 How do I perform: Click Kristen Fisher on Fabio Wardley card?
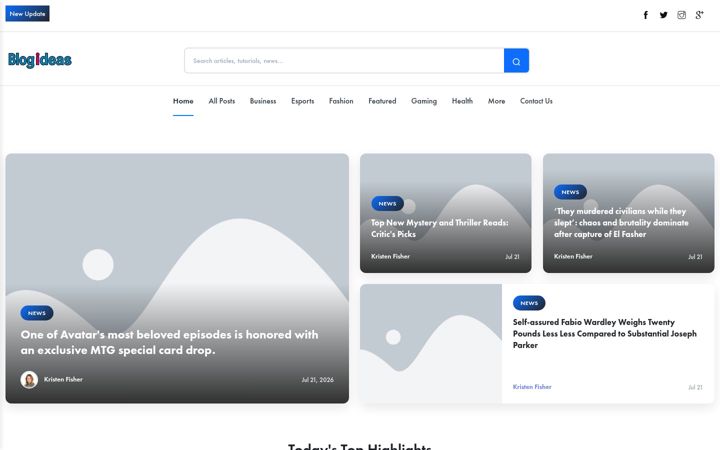click(x=532, y=387)
